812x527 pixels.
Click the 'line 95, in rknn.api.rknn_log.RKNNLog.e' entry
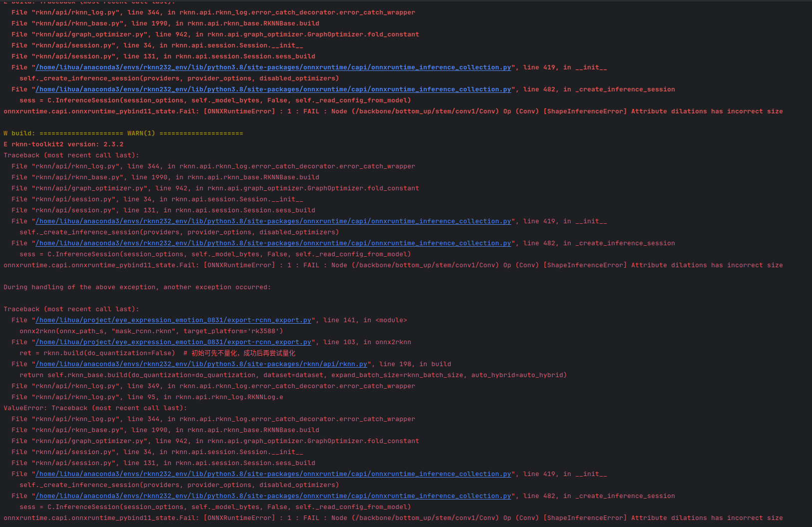[147, 397]
